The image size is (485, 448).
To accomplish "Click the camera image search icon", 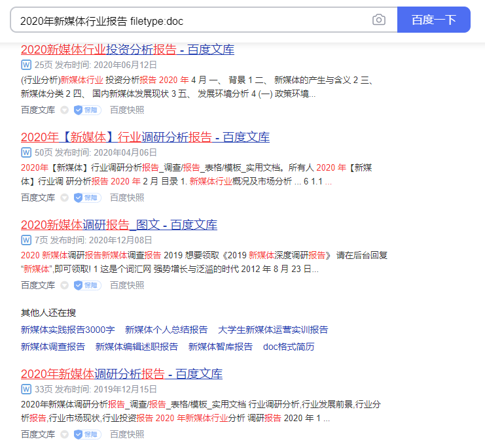I will [378, 20].
